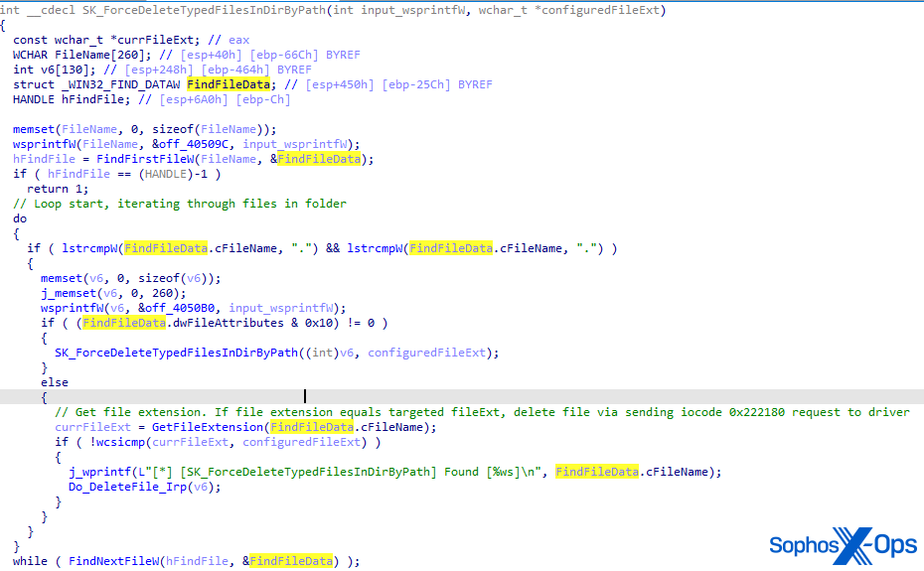
Task: Click the (int)v6 cast argument
Action: [330, 353]
